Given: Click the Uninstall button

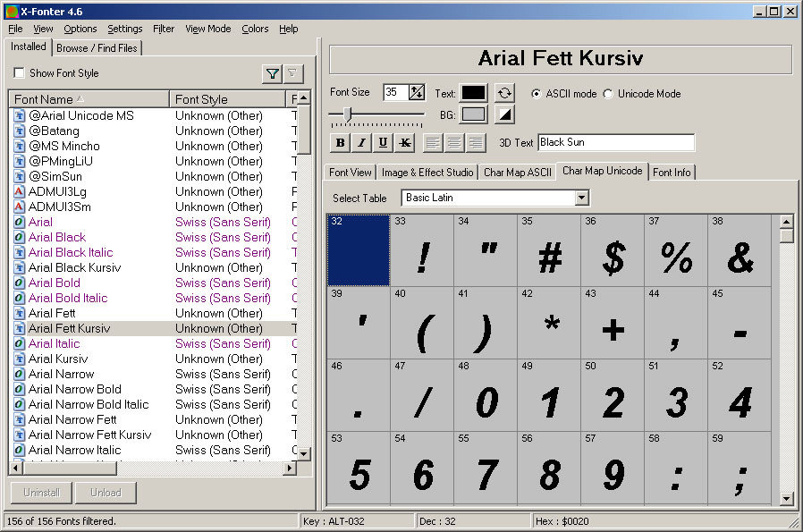Looking at the screenshot, I should [41, 493].
